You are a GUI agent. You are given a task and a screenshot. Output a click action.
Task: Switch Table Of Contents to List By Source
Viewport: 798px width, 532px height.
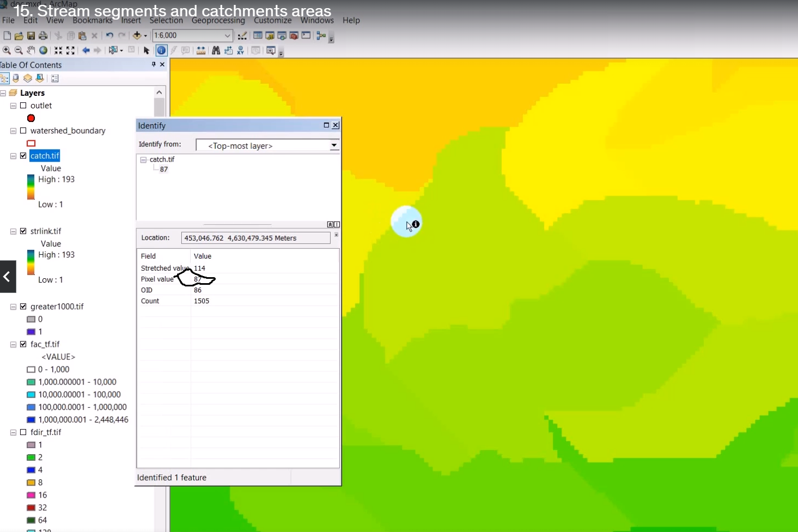(x=15, y=78)
